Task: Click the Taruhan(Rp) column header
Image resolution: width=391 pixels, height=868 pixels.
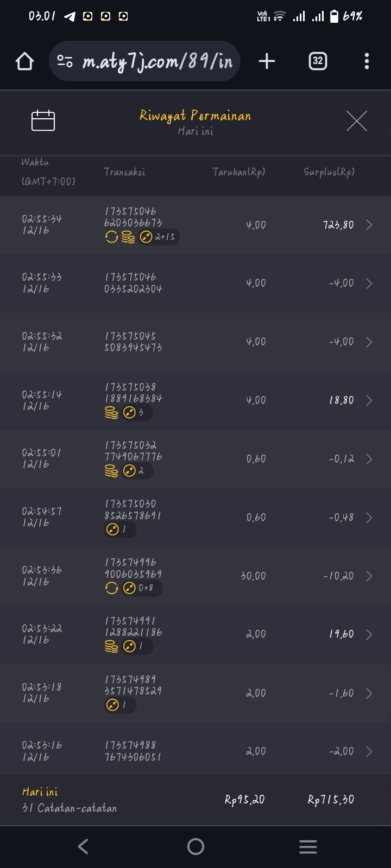Action: tap(239, 172)
